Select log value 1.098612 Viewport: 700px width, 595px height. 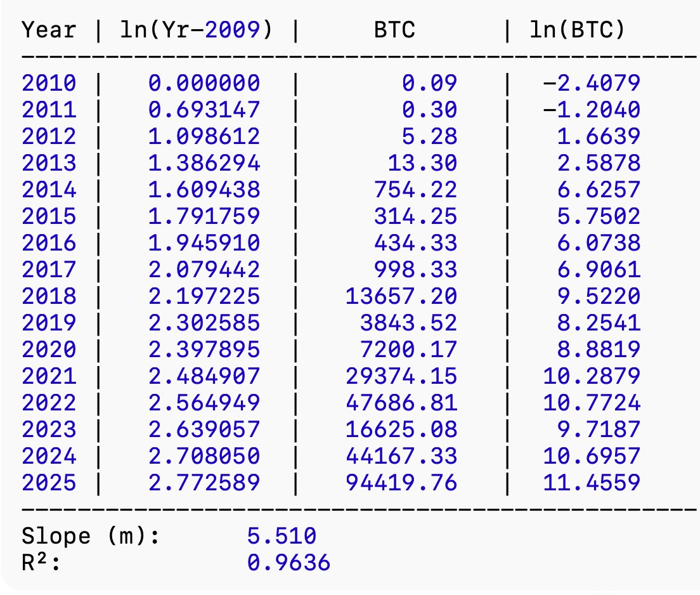(x=204, y=136)
